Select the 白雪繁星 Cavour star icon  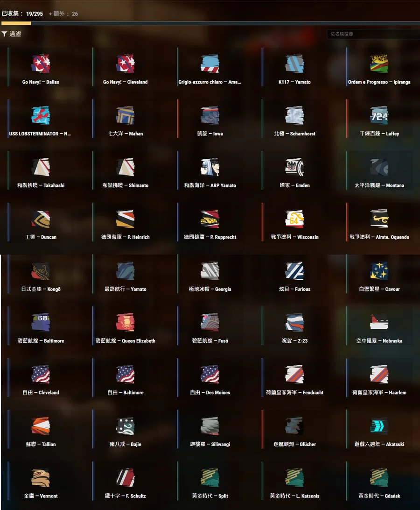(379, 271)
